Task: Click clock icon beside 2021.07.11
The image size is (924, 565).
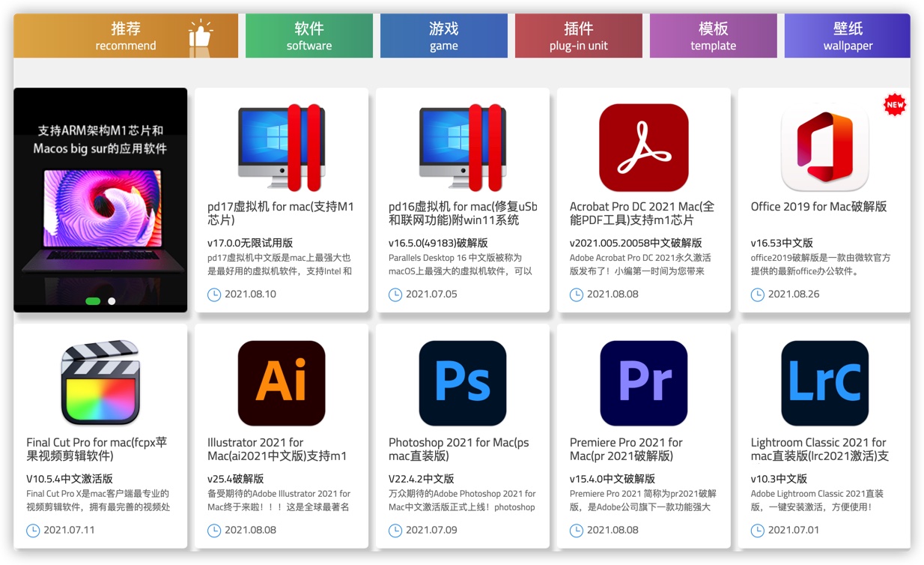Action: [x=33, y=531]
